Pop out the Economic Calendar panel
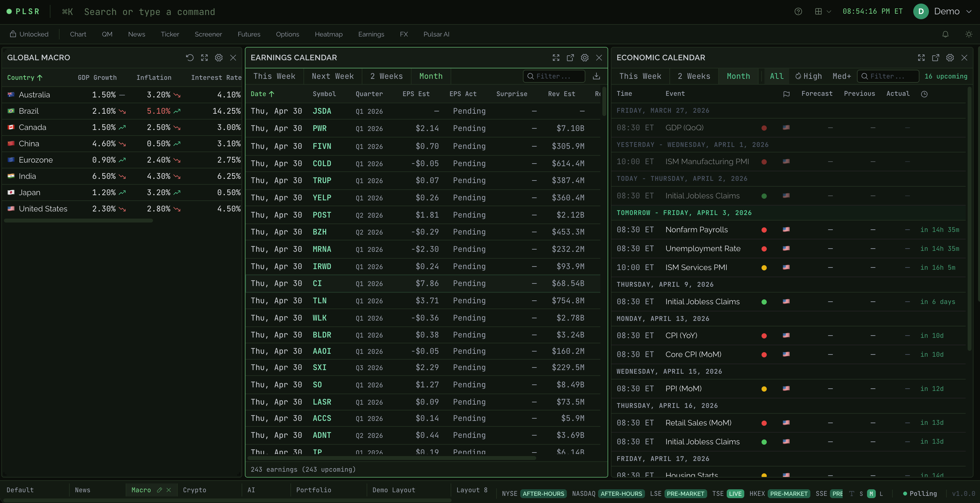The width and height of the screenshot is (980, 503). [x=936, y=58]
